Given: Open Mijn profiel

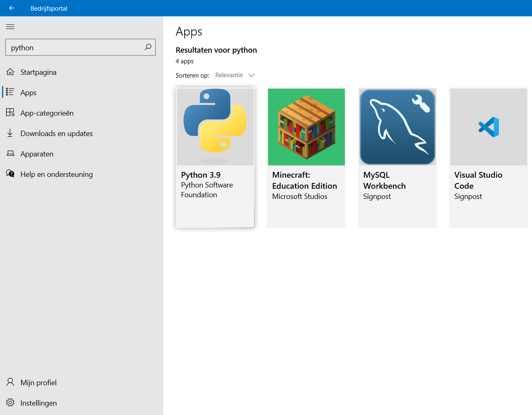Looking at the screenshot, I should point(38,383).
